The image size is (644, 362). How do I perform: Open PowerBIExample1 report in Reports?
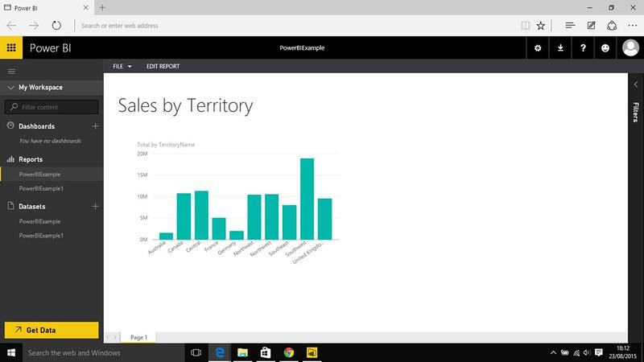[x=41, y=188]
